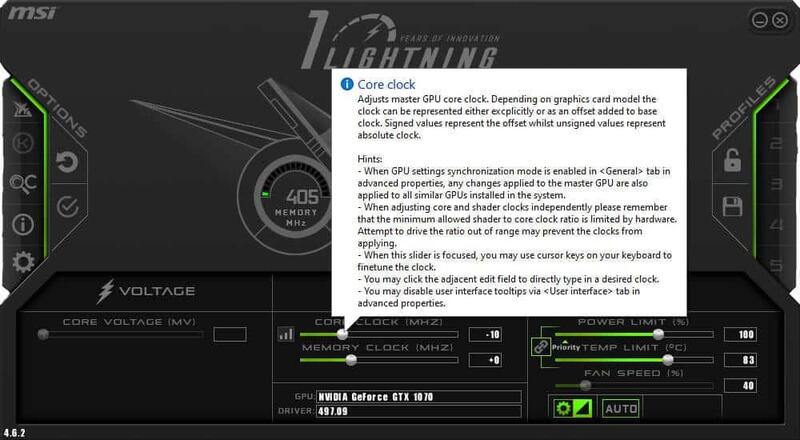
Task: Click the Core Clock slider handle
Action: pyautogui.click(x=343, y=334)
